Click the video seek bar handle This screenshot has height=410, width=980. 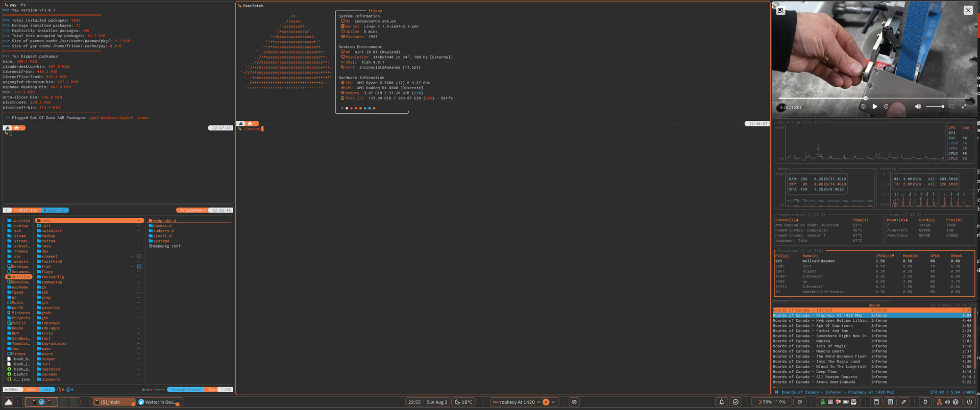(x=866, y=98)
